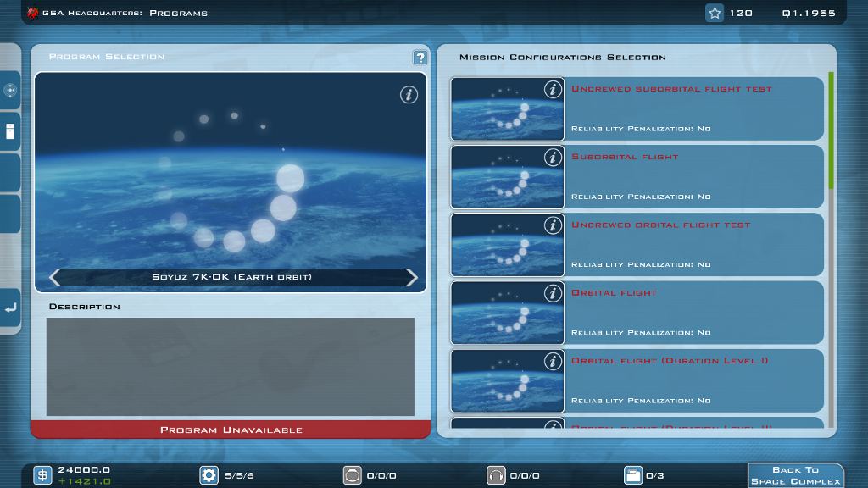Click the gear icon showing 5/5/6
This screenshot has width=868, height=488.
click(x=209, y=475)
